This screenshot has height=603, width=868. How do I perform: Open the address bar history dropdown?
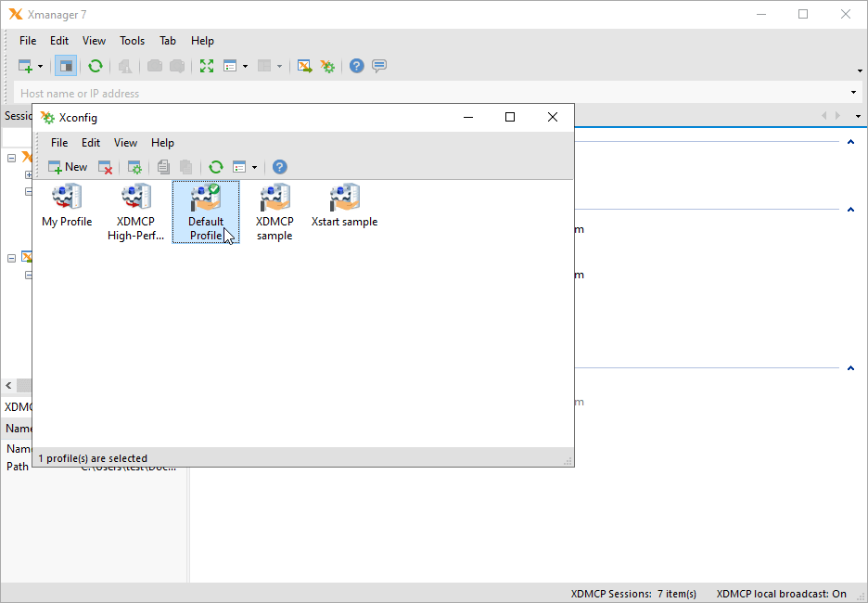[x=853, y=93]
